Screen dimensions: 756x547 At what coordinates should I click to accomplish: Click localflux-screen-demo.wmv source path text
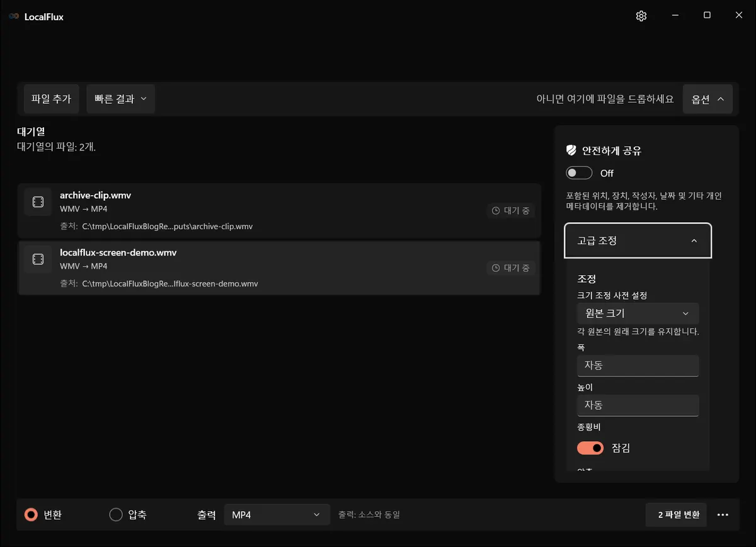click(x=170, y=284)
